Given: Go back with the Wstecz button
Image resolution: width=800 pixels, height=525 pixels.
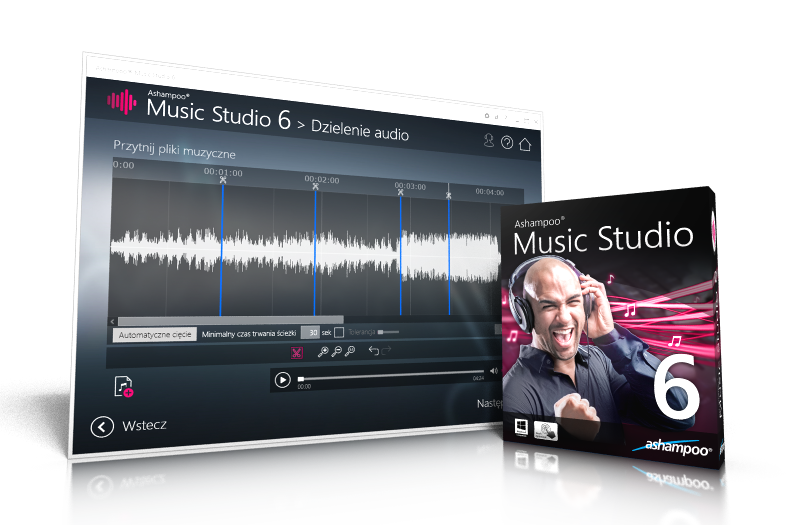Looking at the screenshot, I should coord(129,426).
